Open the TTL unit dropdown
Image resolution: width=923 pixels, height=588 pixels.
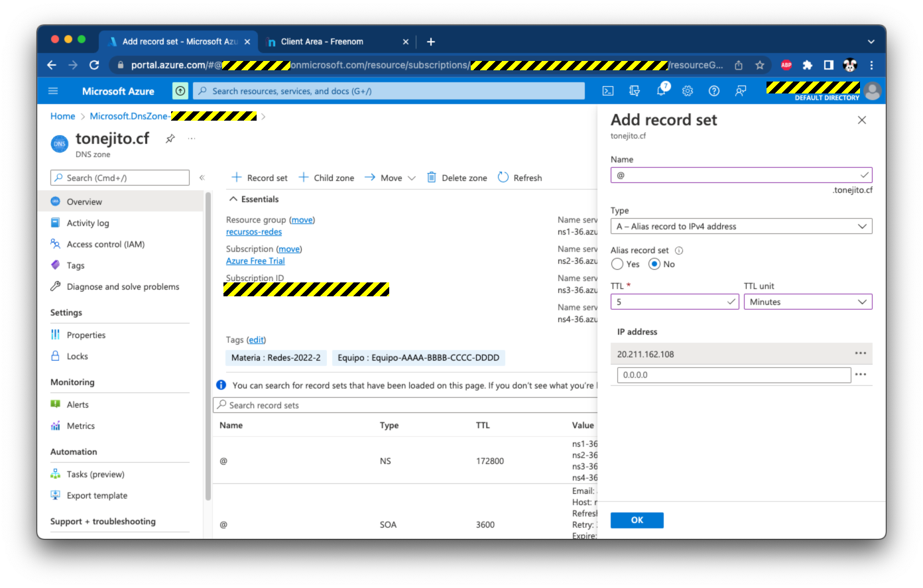tap(808, 302)
